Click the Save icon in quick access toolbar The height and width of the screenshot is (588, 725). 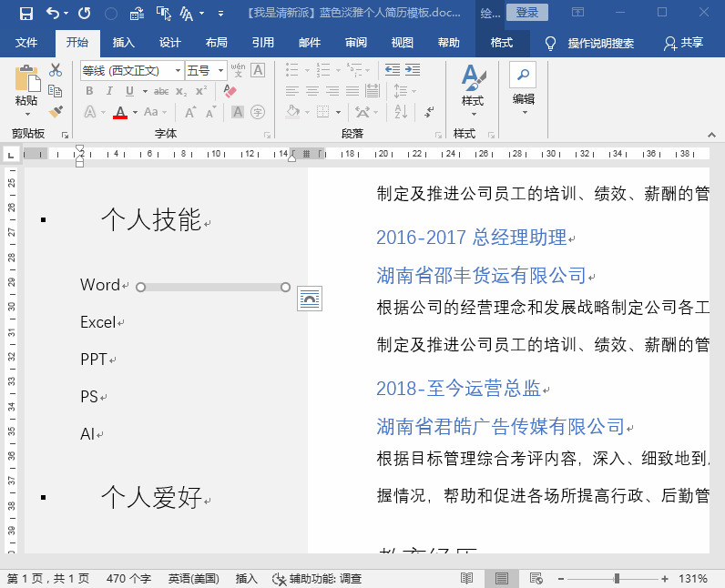[26, 14]
